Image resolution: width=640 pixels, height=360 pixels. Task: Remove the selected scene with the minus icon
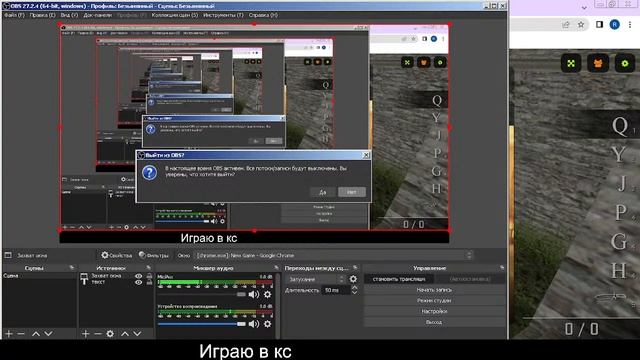[x=21, y=334]
